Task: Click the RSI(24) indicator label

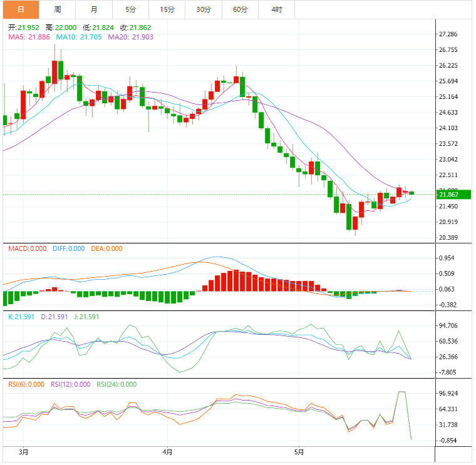Action: [118, 384]
